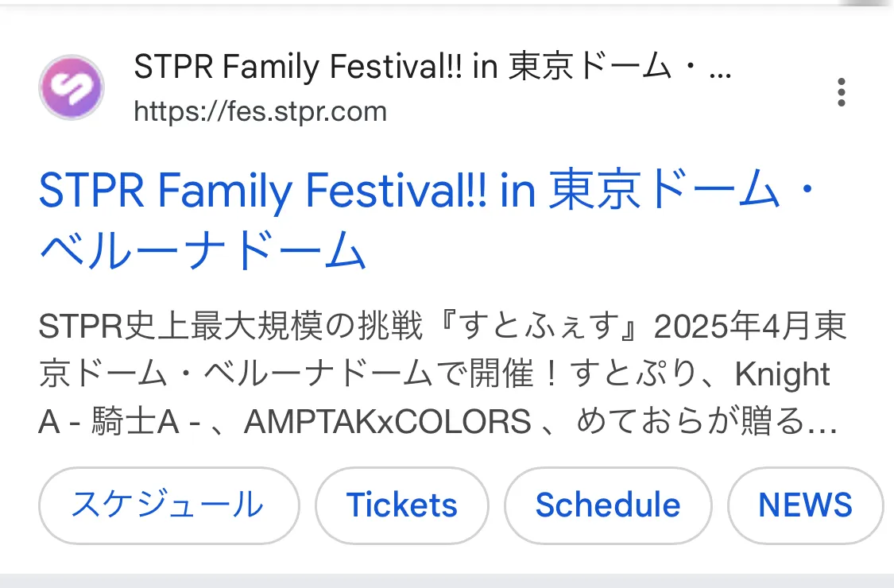Open the NEWS sitelink chip
Image resolution: width=894 pixels, height=588 pixels.
(x=805, y=505)
